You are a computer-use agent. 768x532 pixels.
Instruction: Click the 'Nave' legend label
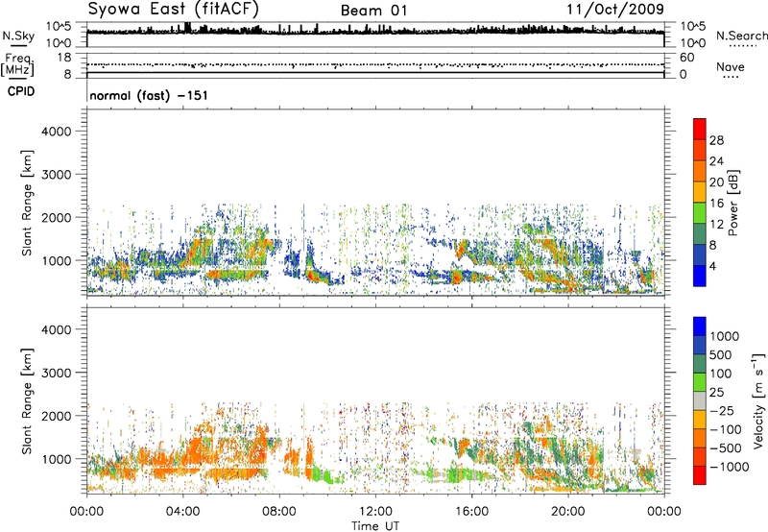[731, 67]
